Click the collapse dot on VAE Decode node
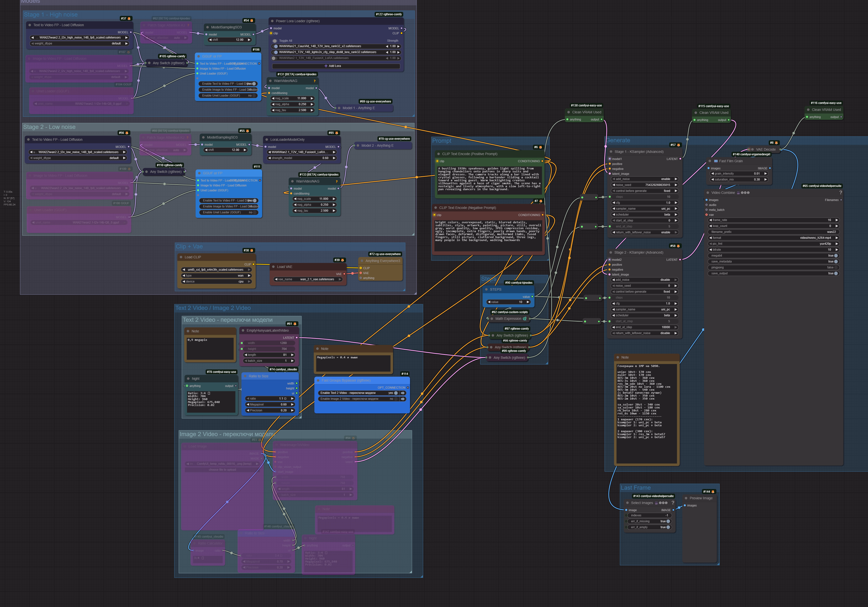This screenshot has width=868, height=607. [x=752, y=149]
